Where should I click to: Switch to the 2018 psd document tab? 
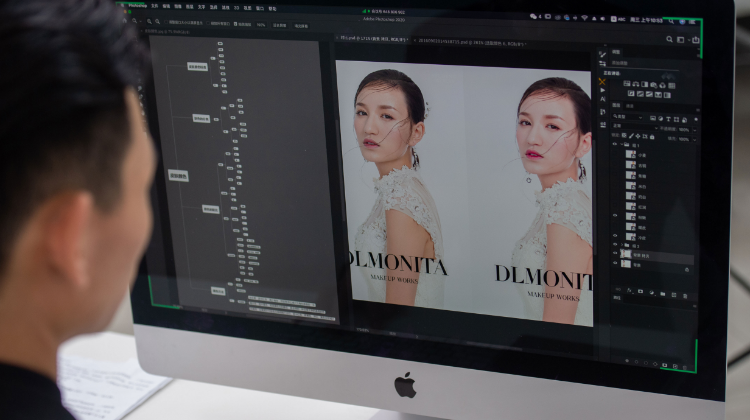(x=472, y=42)
